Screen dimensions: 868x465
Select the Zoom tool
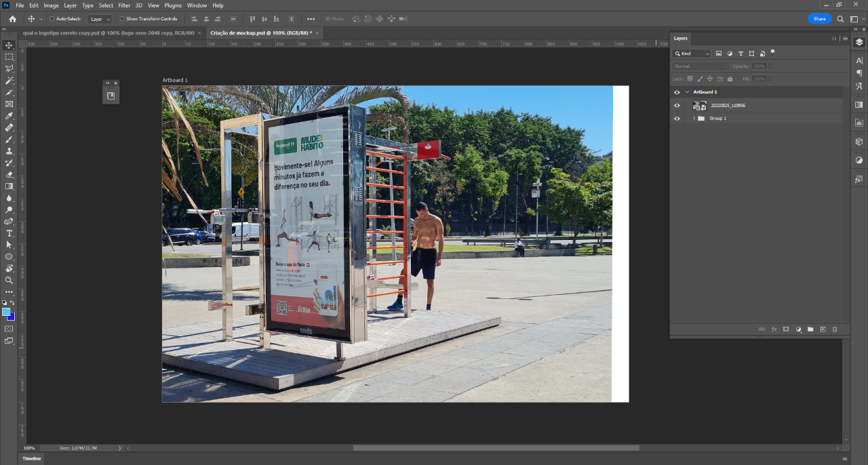point(9,280)
